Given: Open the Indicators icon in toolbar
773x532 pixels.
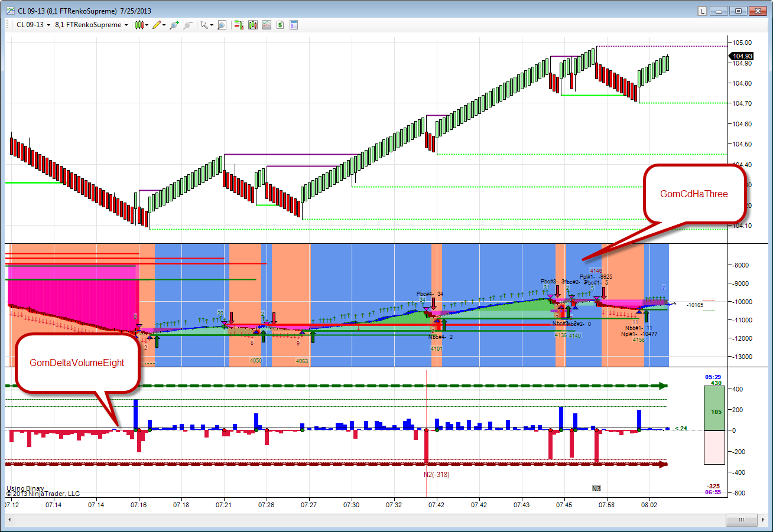Looking at the screenshot, I should click(x=253, y=25).
